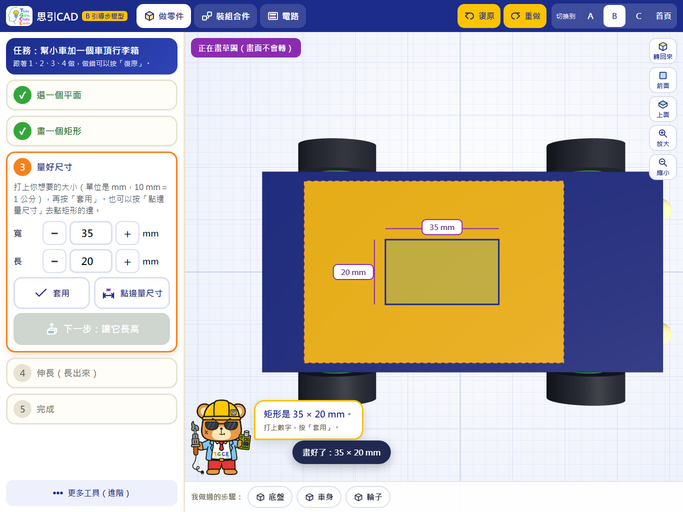Screen dimensions: 683x512
Task: Click the 20 mm dimension label
Action: (353, 272)
